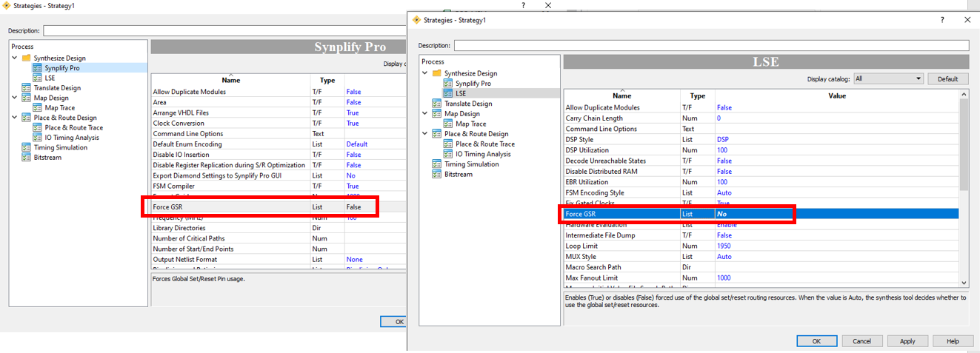Click Place & Route Design icon in front window
This screenshot has width=980, height=353.
(437, 134)
